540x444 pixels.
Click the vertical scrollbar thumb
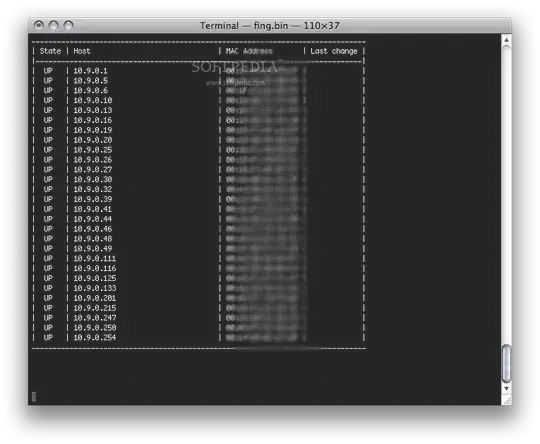tap(506, 363)
